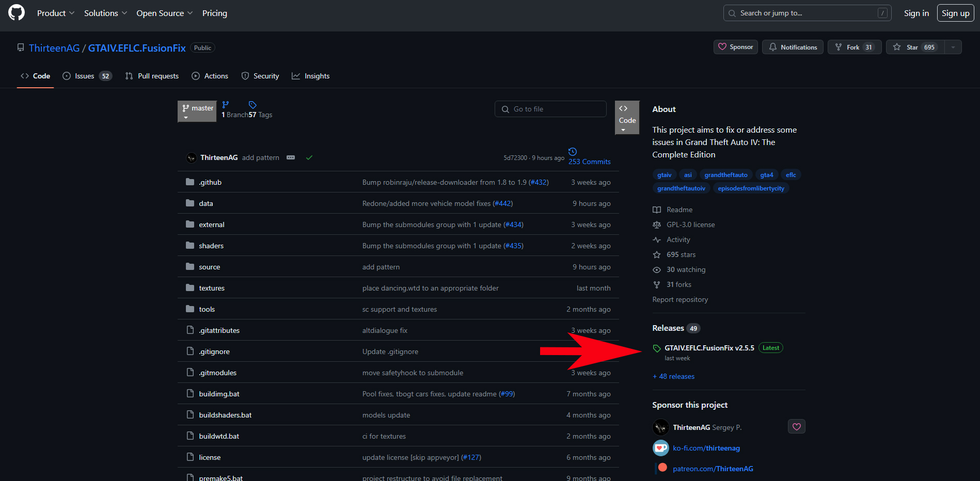Click the Sign up button
Viewport: 980px width, 481px height.
(x=956, y=13)
